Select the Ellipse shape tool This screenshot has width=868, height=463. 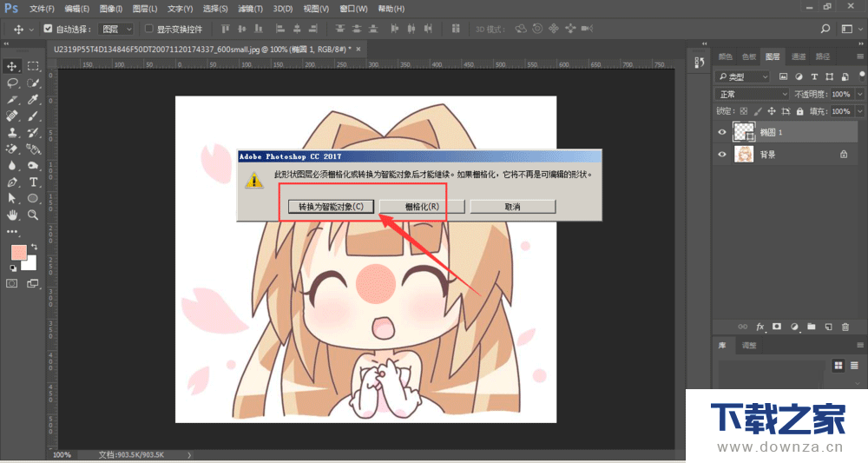33,198
